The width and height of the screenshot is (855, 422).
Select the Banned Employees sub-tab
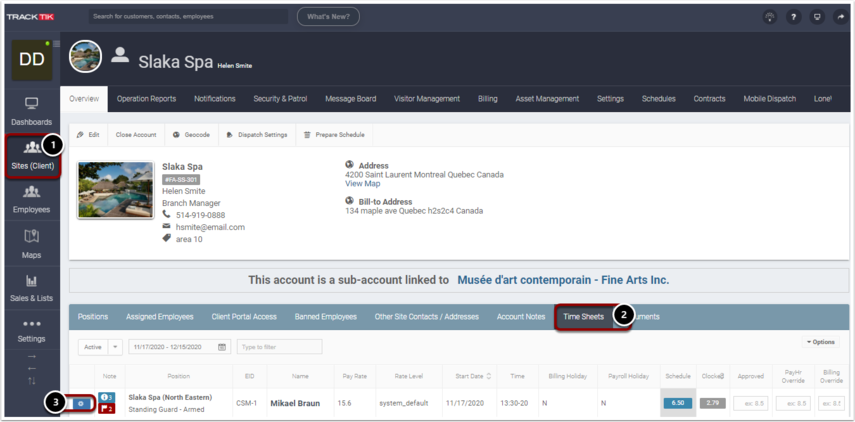pos(326,317)
